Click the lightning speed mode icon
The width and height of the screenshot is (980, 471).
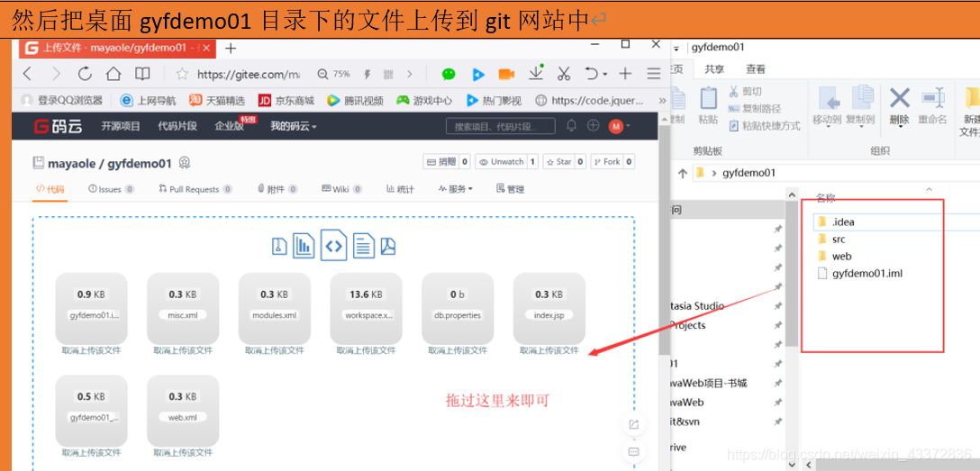(367, 75)
